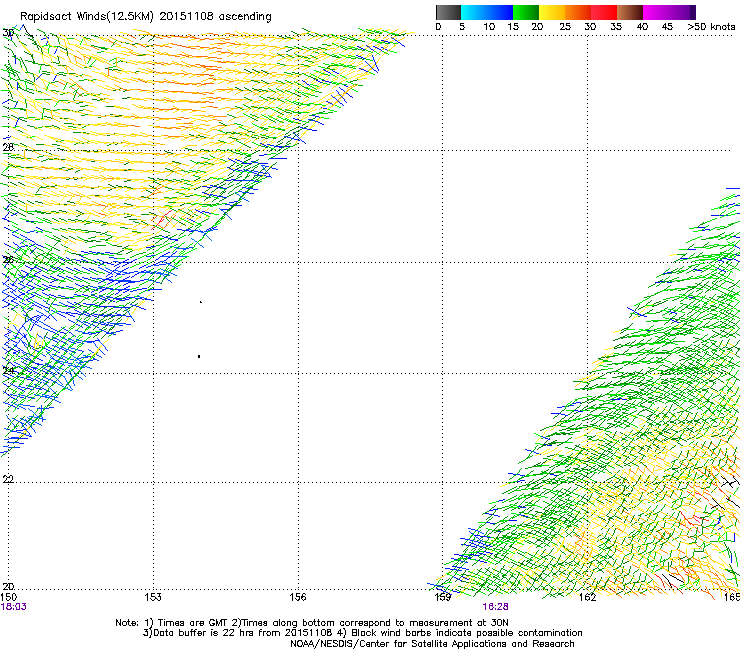Click the "10" legend speed label

(489, 27)
